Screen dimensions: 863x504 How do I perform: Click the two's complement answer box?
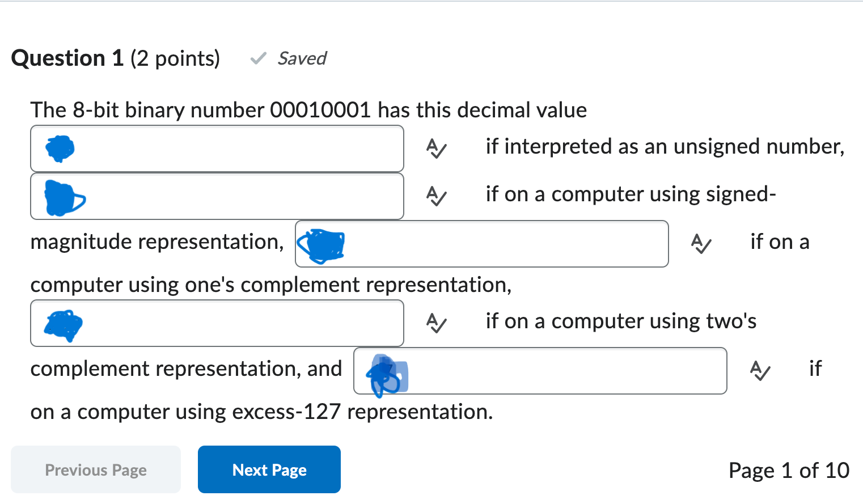(227, 323)
